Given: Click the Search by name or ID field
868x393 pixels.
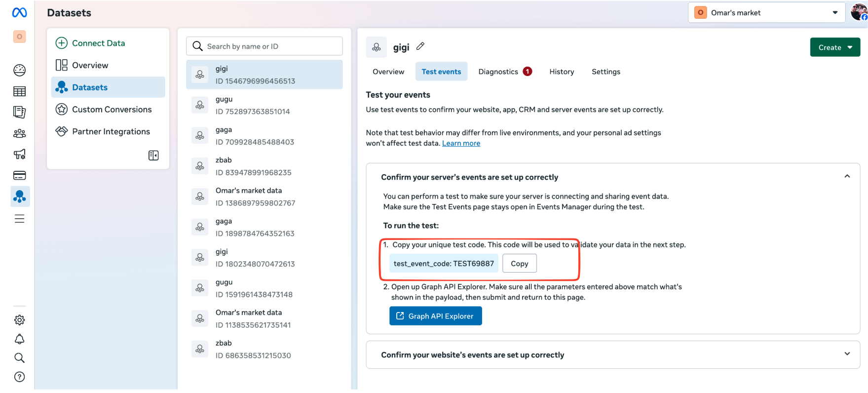Looking at the screenshot, I should click(264, 46).
